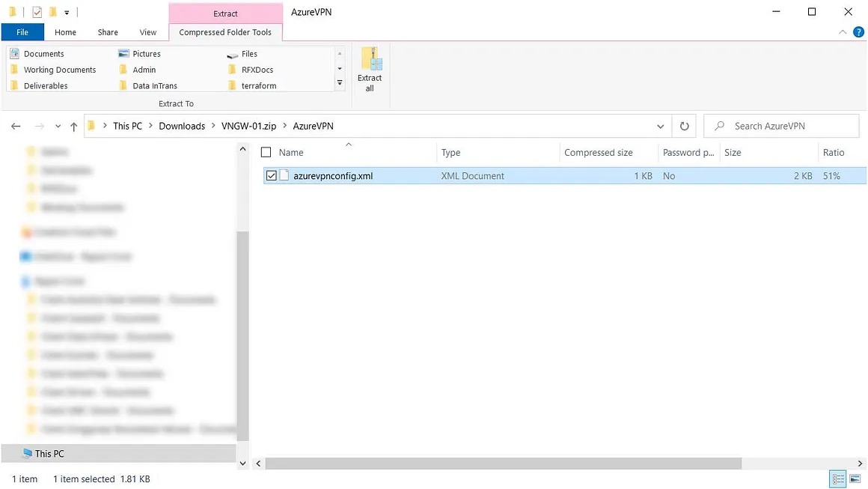This screenshot has height=489, width=868.
Task: Go forward in folder history
Action: coord(40,127)
